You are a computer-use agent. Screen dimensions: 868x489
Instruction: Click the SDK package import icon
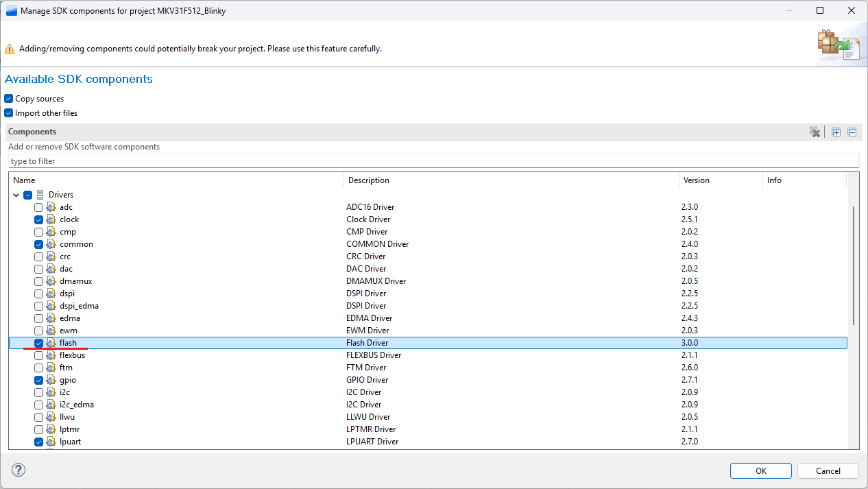coord(838,45)
